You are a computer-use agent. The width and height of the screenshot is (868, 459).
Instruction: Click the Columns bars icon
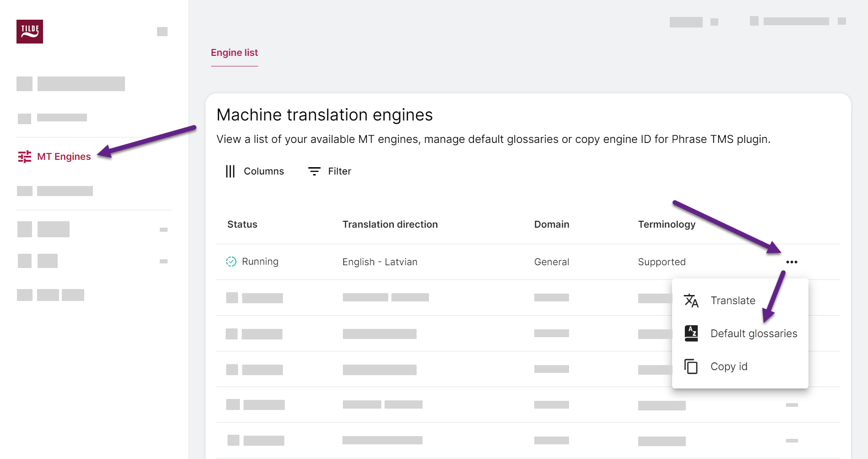tap(230, 171)
